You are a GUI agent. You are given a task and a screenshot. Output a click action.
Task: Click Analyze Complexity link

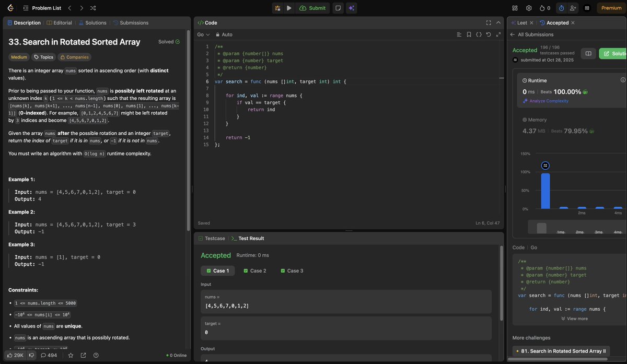pos(545,101)
